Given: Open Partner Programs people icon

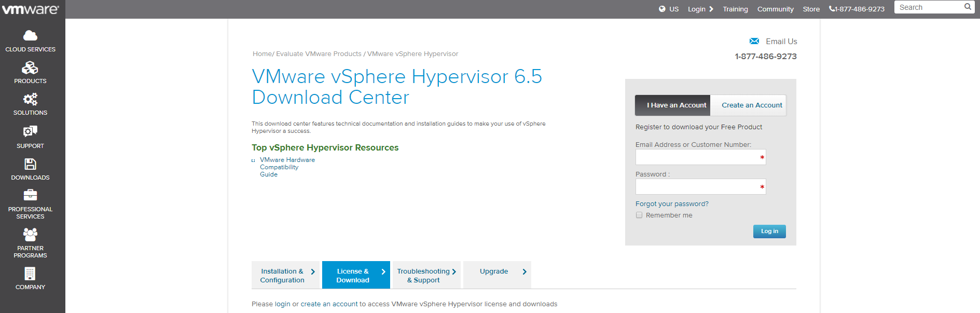Looking at the screenshot, I should click(30, 235).
